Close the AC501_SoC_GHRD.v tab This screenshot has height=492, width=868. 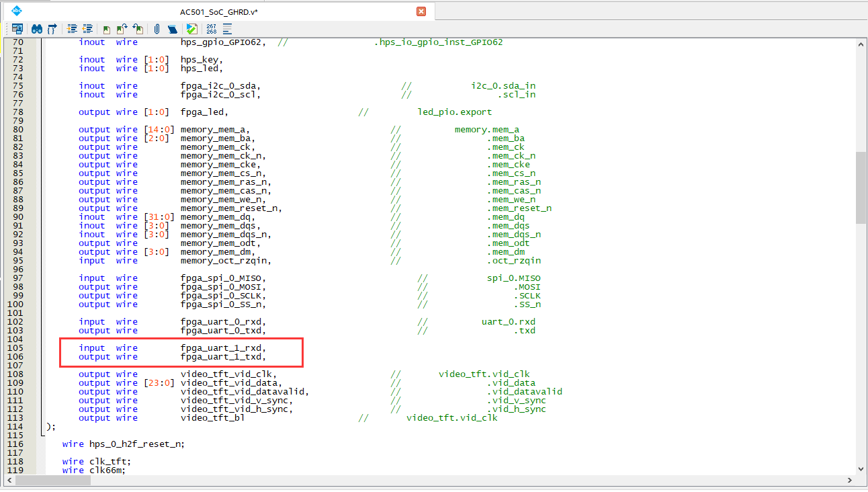tap(421, 11)
